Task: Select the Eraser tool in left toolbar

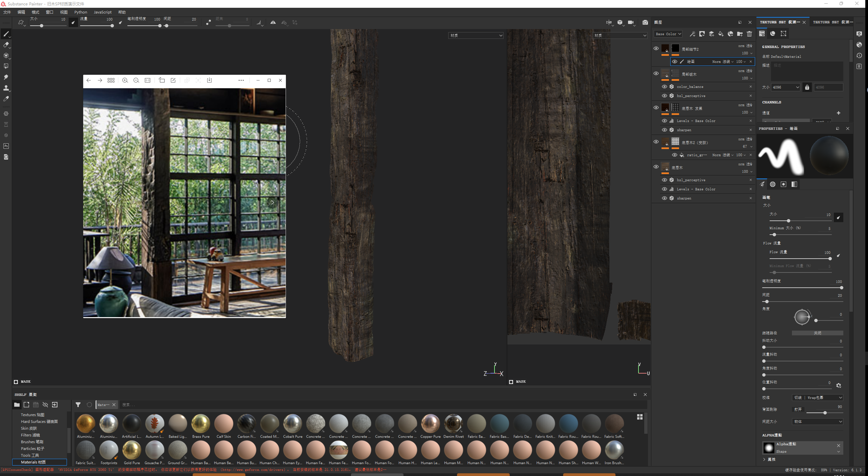Action: (6, 45)
